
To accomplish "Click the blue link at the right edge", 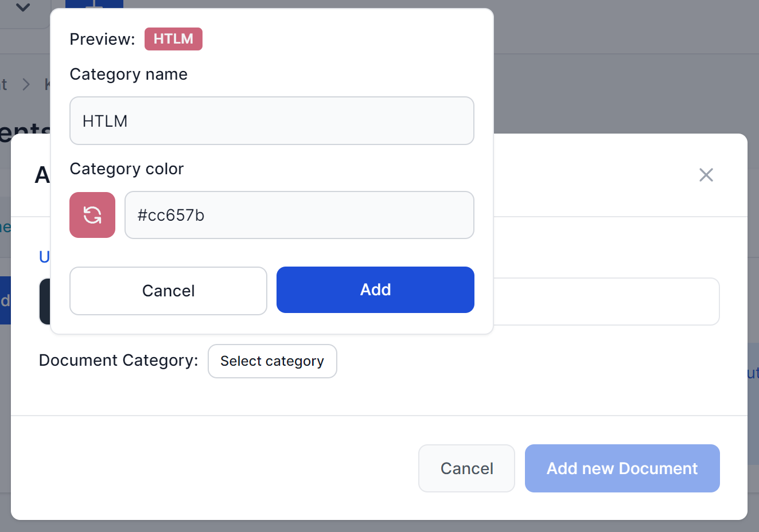I will (x=753, y=373).
